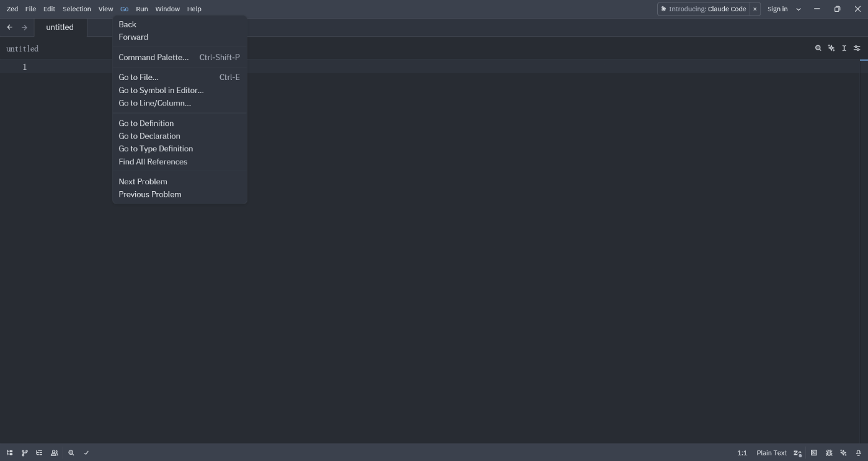Choose Back in the Go menu

179,24
